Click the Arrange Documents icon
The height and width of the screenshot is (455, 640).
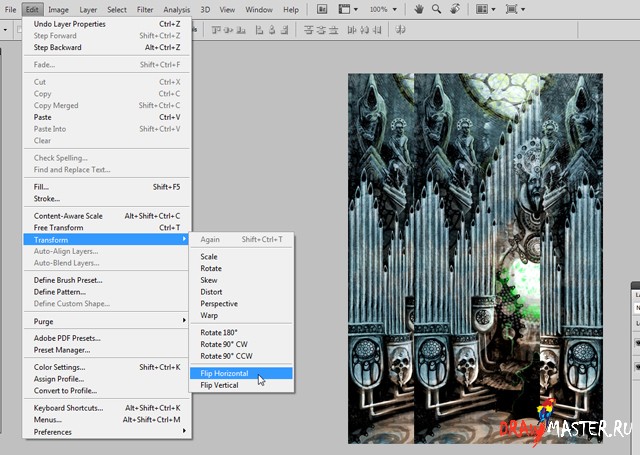coord(482,9)
